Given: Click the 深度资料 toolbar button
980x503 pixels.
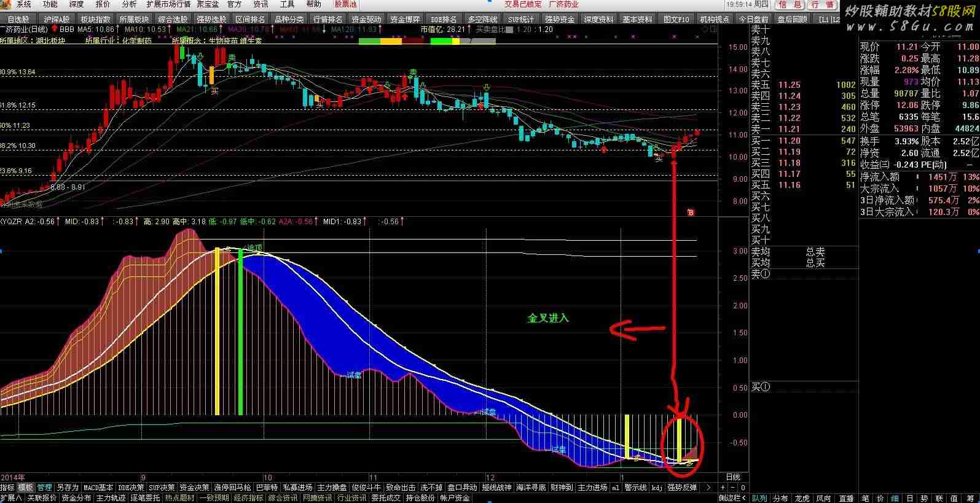Looking at the screenshot, I should (x=598, y=19).
